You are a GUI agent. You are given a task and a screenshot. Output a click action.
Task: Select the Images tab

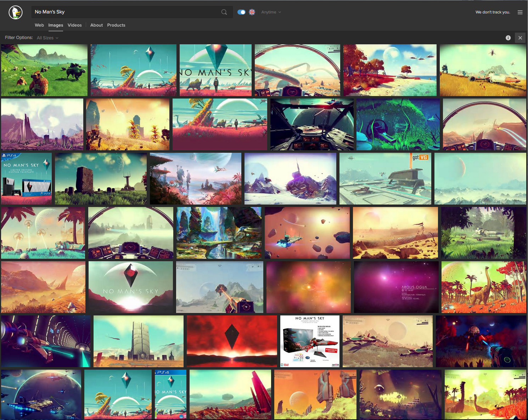click(x=56, y=25)
